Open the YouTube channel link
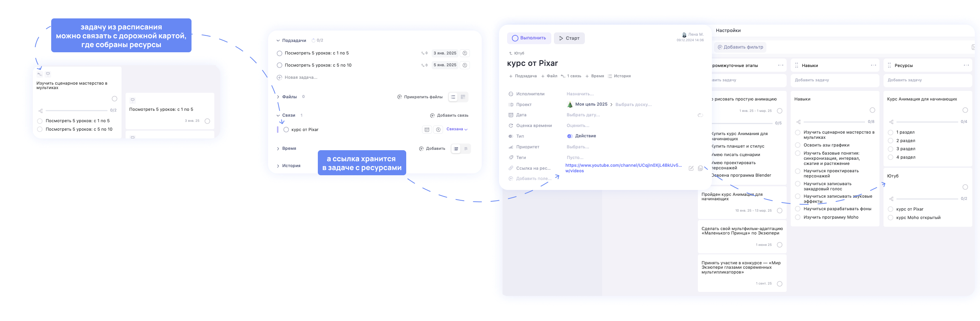The image size is (980, 321). click(623, 165)
